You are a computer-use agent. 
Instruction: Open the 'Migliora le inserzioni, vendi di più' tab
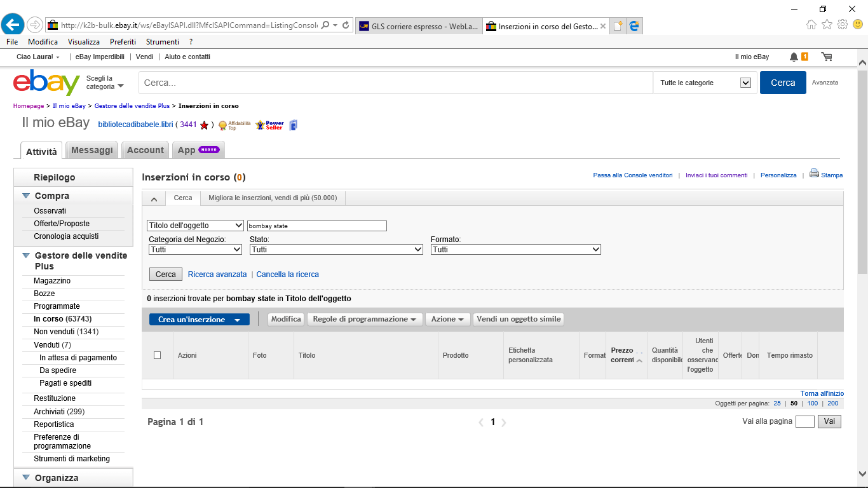click(x=273, y=198)
